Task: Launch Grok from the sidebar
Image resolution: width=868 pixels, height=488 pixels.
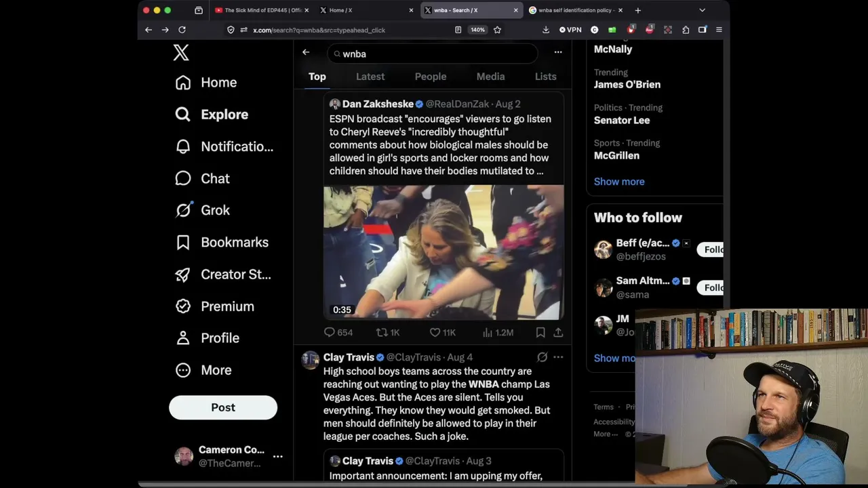Action: tap(203, 210)
